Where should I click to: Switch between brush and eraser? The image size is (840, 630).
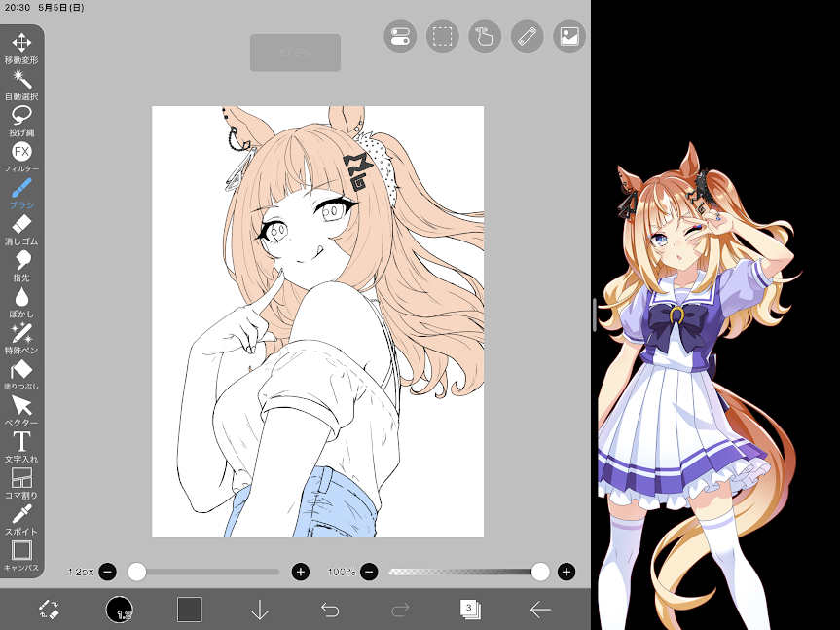coord(50,610)
